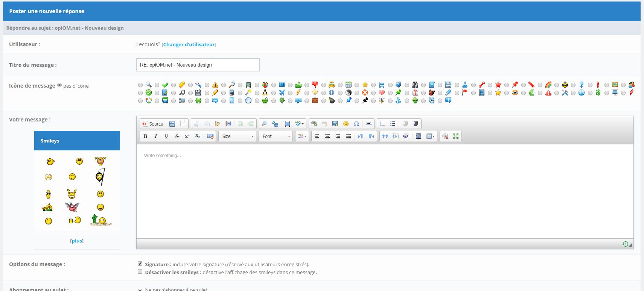This screenshot has height=291, width=644.
Task: Open the Size dropdown
Action: click(237, 136)
